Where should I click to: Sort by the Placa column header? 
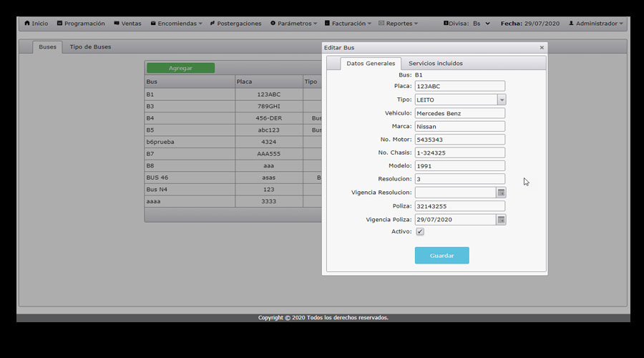click(x=269, y=82)
